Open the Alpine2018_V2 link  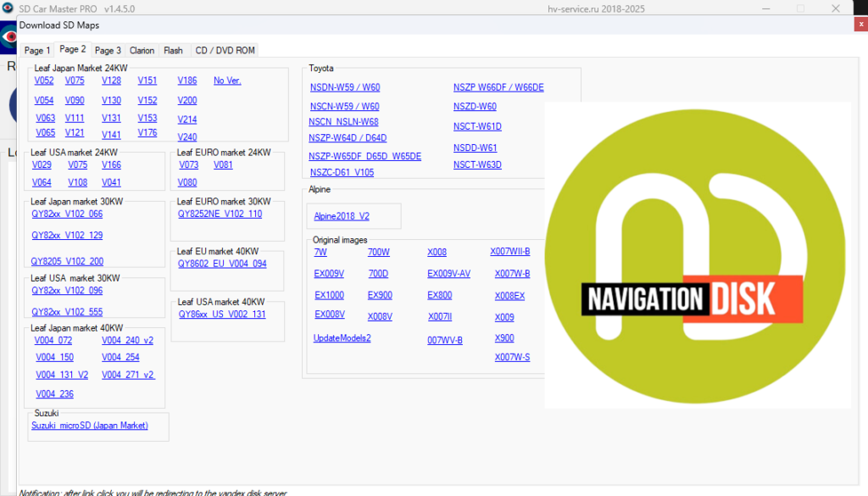tap(342, 216)
